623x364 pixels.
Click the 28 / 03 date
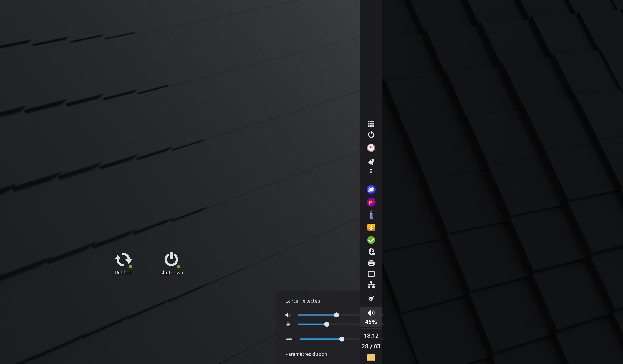[x=371, y=346]
